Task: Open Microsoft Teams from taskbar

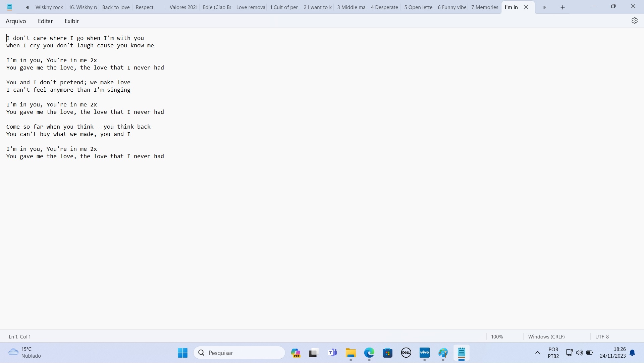Action: 332,353
